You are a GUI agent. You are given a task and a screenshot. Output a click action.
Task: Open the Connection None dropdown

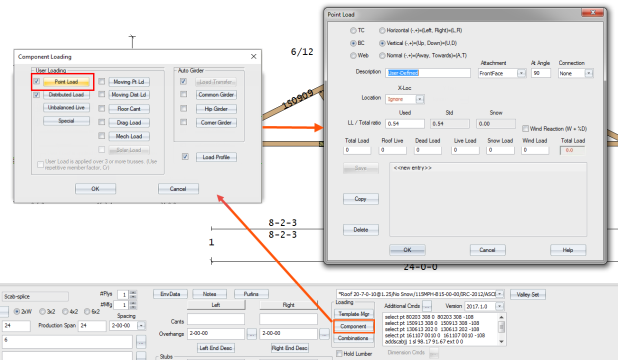588,73
